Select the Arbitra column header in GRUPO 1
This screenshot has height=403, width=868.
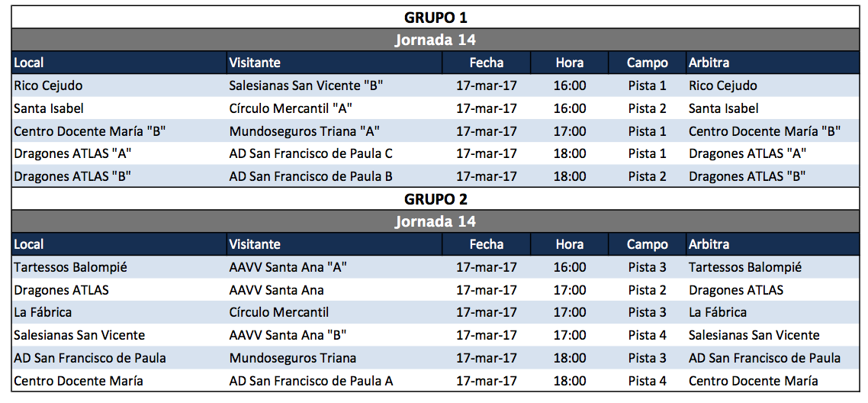coord(709,63)
